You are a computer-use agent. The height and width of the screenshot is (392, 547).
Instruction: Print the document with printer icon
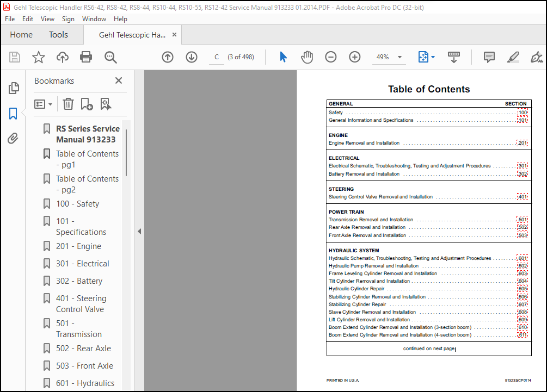pos(86,57)
